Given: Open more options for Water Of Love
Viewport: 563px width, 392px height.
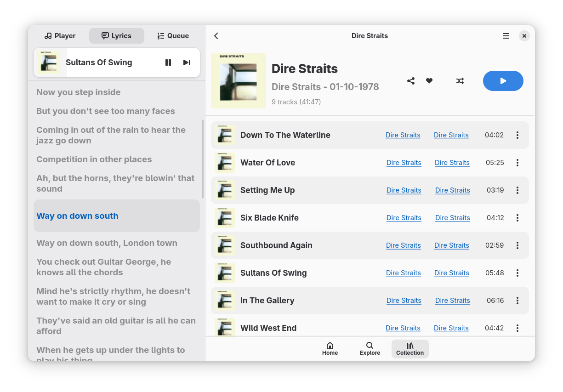Looking at the screenshot, I should (518, 163).
